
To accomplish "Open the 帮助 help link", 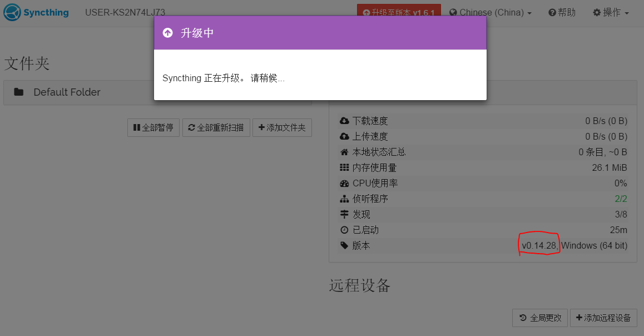I will (x=562, y=12).
